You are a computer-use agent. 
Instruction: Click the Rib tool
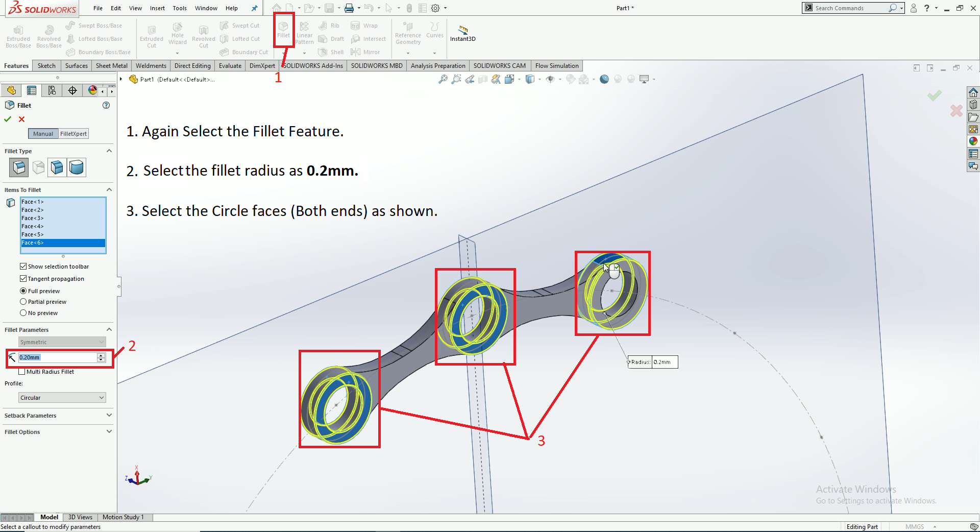(329, 26)
